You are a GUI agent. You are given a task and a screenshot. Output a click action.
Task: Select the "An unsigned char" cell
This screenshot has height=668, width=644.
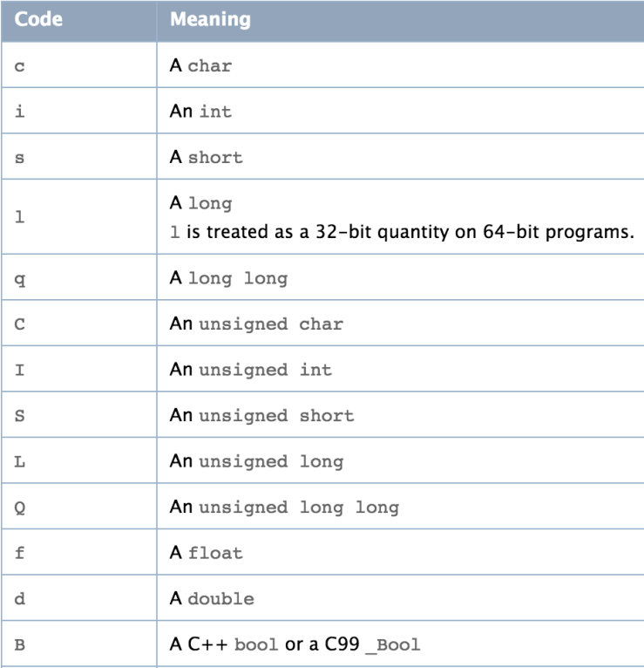pos(256,324)
